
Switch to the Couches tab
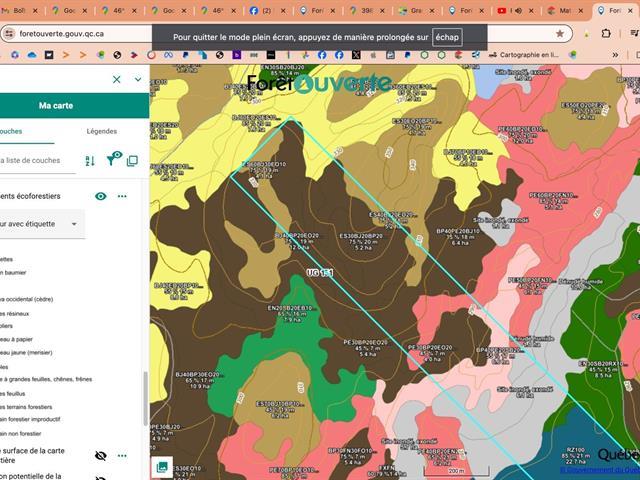coord(11,131)
